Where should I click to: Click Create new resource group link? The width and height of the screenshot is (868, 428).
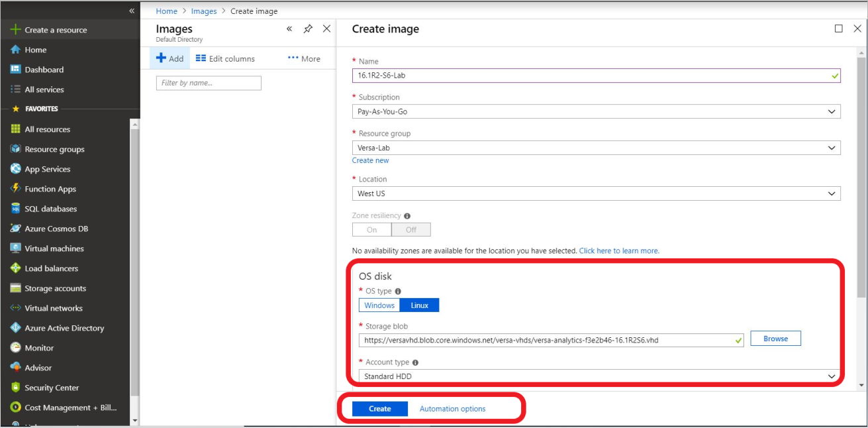click(371, 160)
